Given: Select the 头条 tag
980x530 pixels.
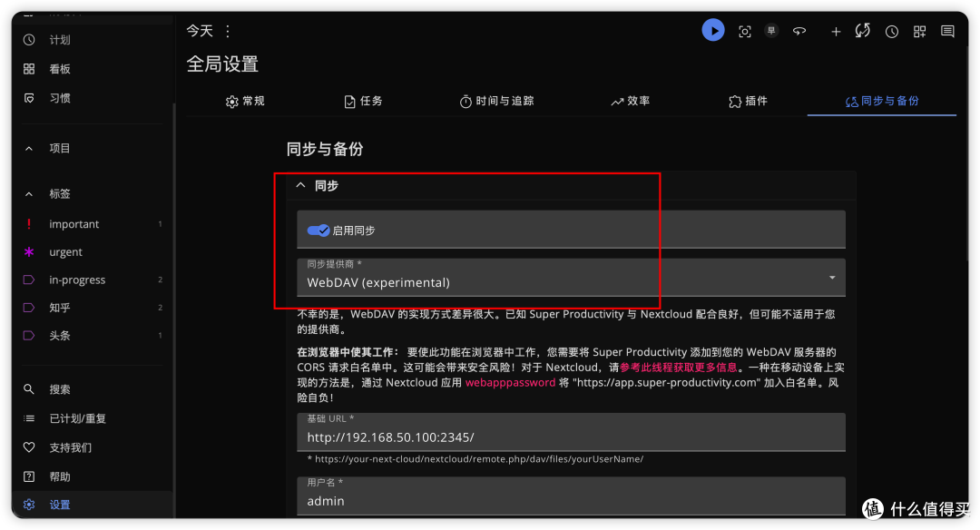Looking at the screenshot, I should click(x=93, y=336).
